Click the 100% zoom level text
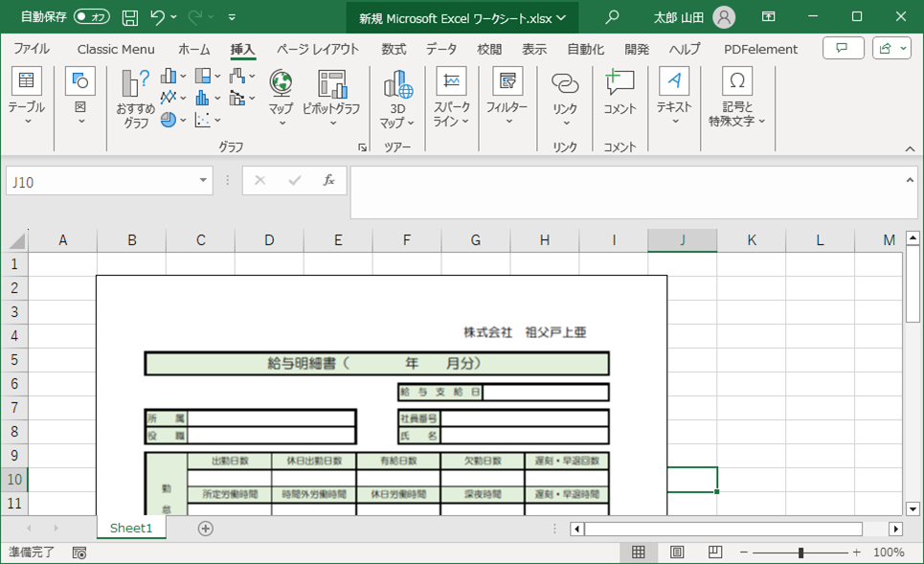The height and width of the screenshot is (564, 924). point(889,553)
